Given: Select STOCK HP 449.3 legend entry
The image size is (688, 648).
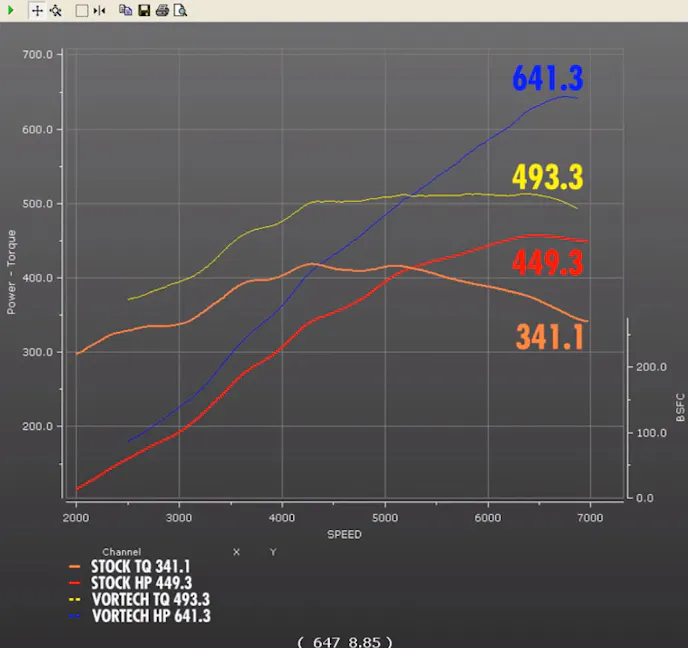Looking at the screenshot, I should pos(141,583).
